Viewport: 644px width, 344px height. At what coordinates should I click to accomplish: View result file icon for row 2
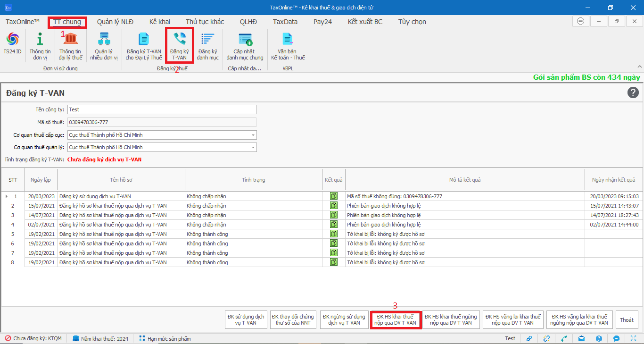[334, 205]
